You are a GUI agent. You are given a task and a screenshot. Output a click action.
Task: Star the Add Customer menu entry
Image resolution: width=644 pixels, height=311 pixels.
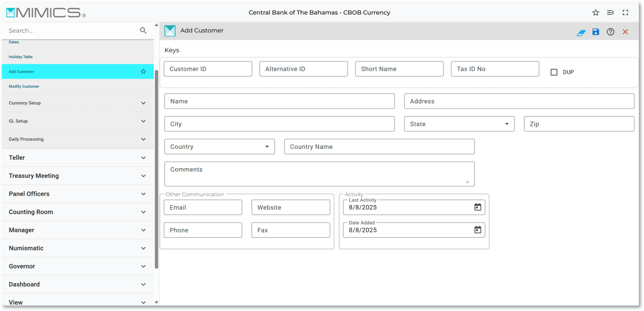pos(143,72)
